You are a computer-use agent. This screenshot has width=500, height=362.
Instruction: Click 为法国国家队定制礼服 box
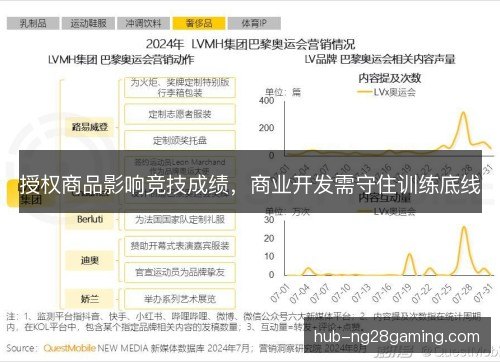tap(180, 220)
